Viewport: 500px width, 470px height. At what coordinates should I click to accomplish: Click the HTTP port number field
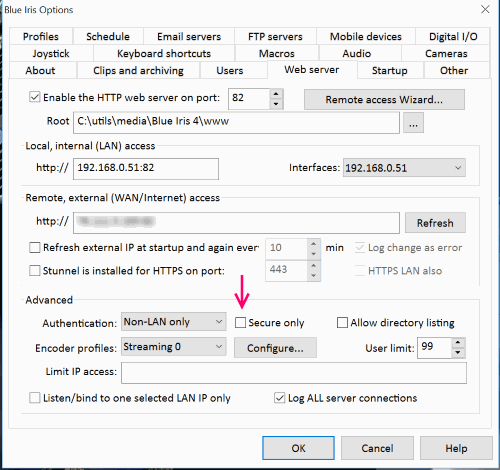(x=249, y=99)
